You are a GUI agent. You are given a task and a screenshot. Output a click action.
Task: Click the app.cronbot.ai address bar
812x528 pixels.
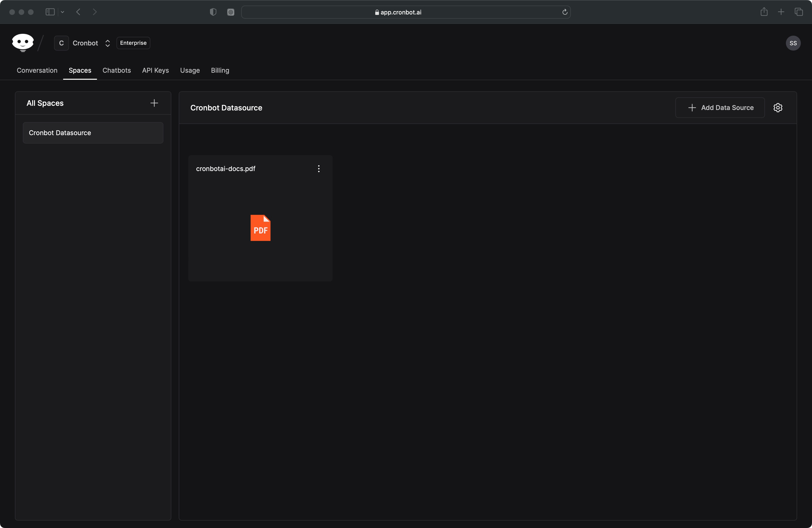(x=401, y=12)
